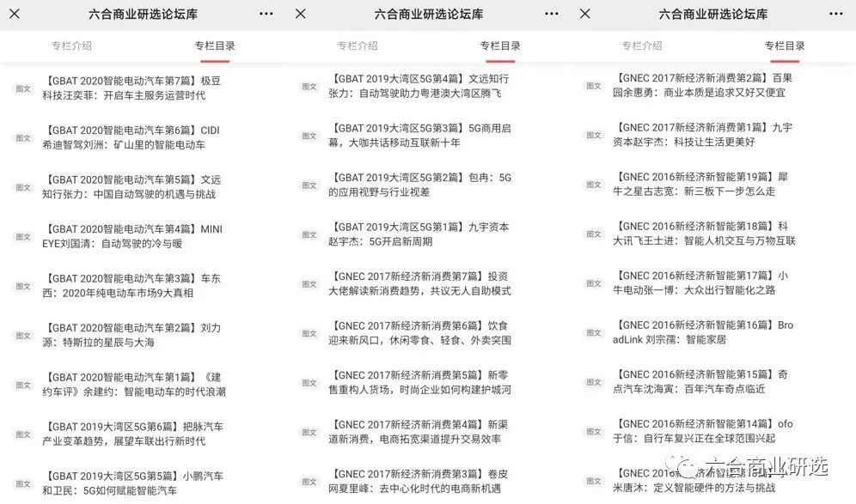
Task: Close the middle 六合商业研选论坛库 panel
Action: [x=300, y=14]
